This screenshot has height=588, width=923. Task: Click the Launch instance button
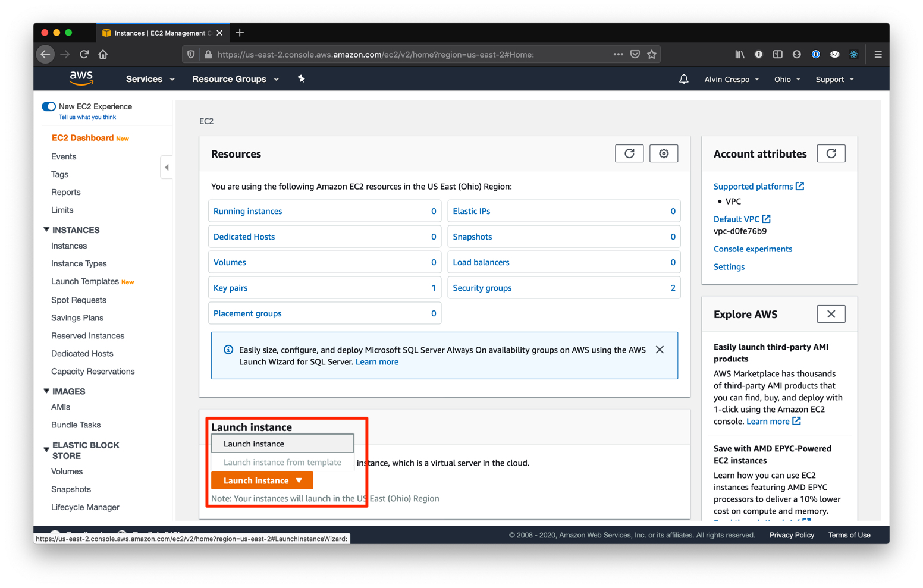tap(256, 480)
